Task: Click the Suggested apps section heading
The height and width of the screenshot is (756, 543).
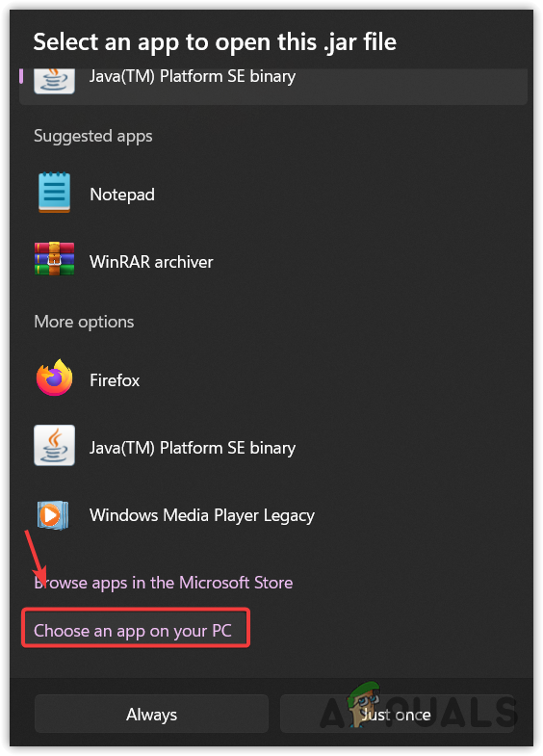Action: point(93,136)
